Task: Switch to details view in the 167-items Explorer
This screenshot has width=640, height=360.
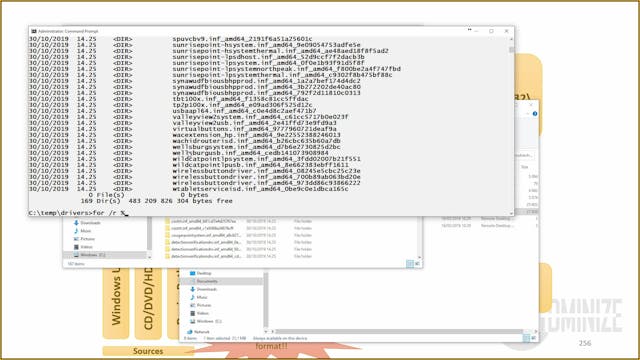Action: 410,264
